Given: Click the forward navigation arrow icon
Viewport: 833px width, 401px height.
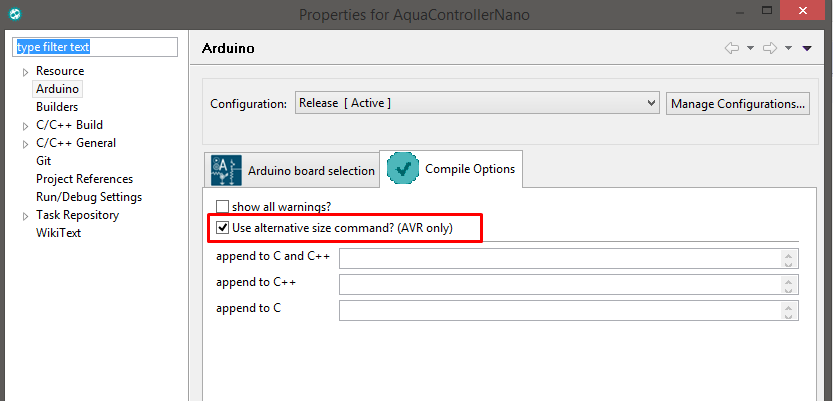Looking at the screenshot, I should point(769,48).
